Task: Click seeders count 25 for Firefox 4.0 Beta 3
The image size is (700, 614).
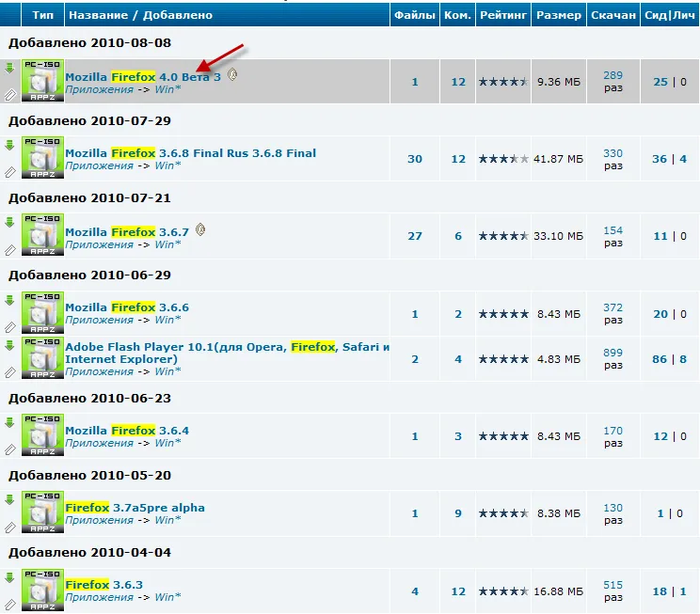Action: (660, 82)
